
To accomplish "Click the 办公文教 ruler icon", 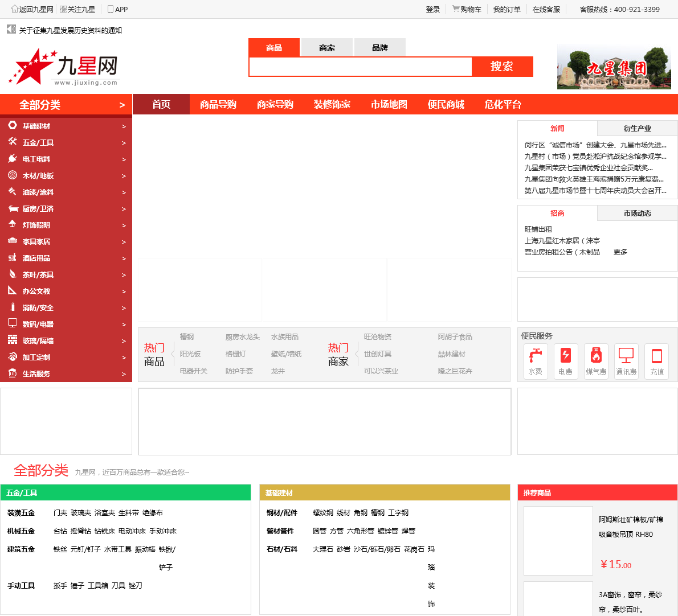I will (13, 290).
